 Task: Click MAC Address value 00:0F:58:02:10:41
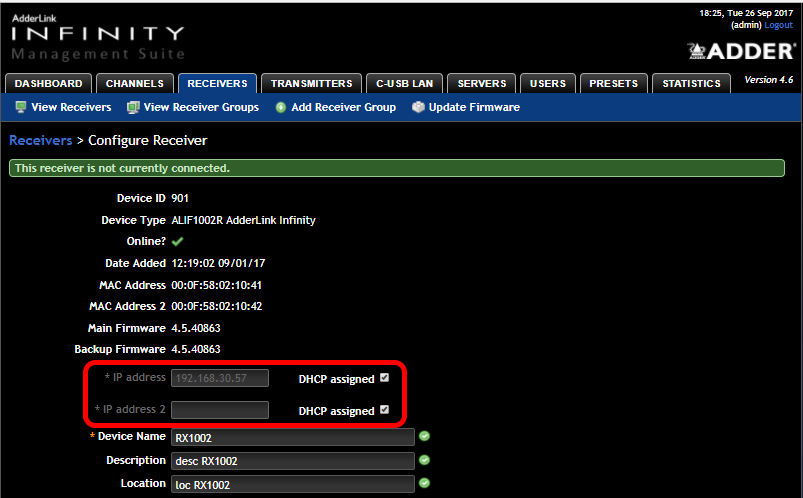[217, 285]
